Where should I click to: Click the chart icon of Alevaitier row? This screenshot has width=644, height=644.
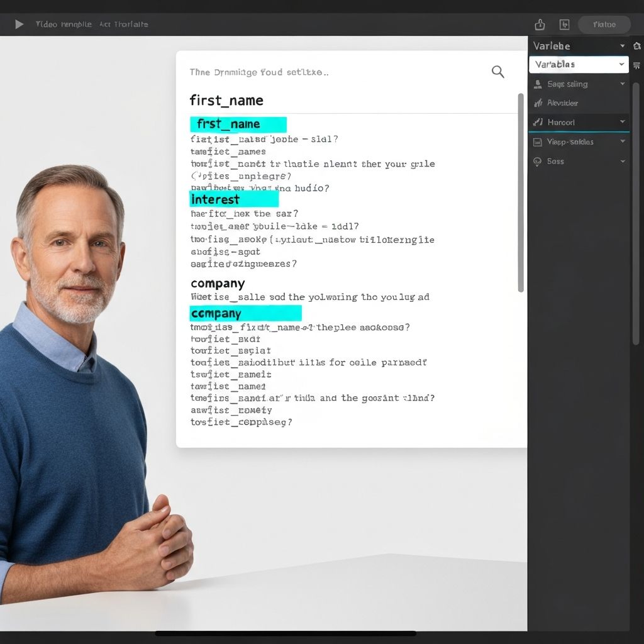pyautogui.click(x=538, y=103)
